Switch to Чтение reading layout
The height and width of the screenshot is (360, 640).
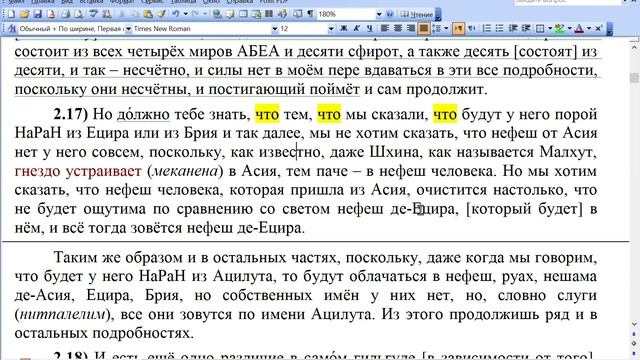tap(416, 14)
